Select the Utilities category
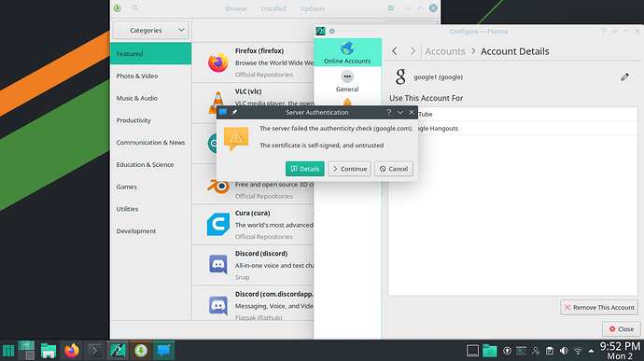This screenshot has height=361, width=644. 150,209
